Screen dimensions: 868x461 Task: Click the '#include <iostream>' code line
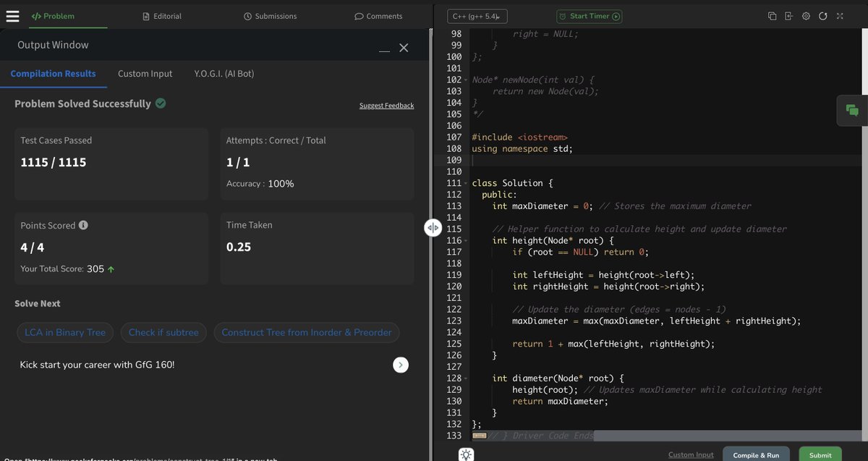pos(519,137)
